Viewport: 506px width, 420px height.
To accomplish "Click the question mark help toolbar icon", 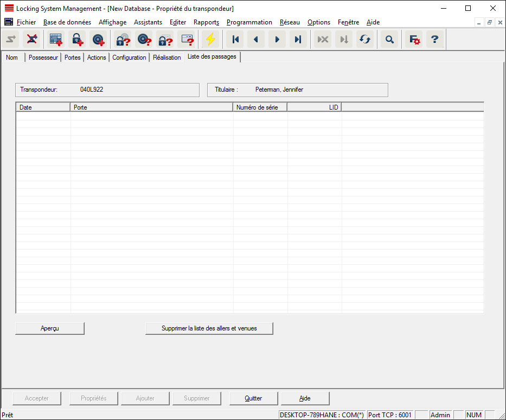I will (x=434, y=40).
